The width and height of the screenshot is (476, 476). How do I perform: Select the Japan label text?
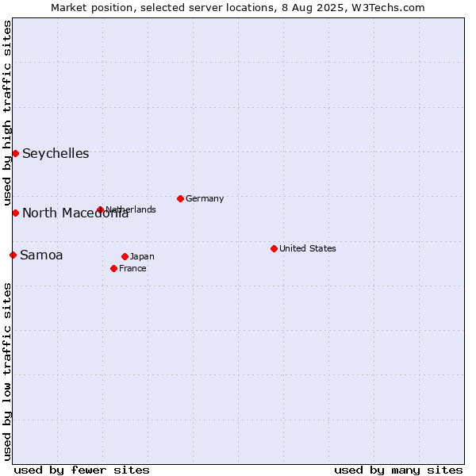click(142, 257)
